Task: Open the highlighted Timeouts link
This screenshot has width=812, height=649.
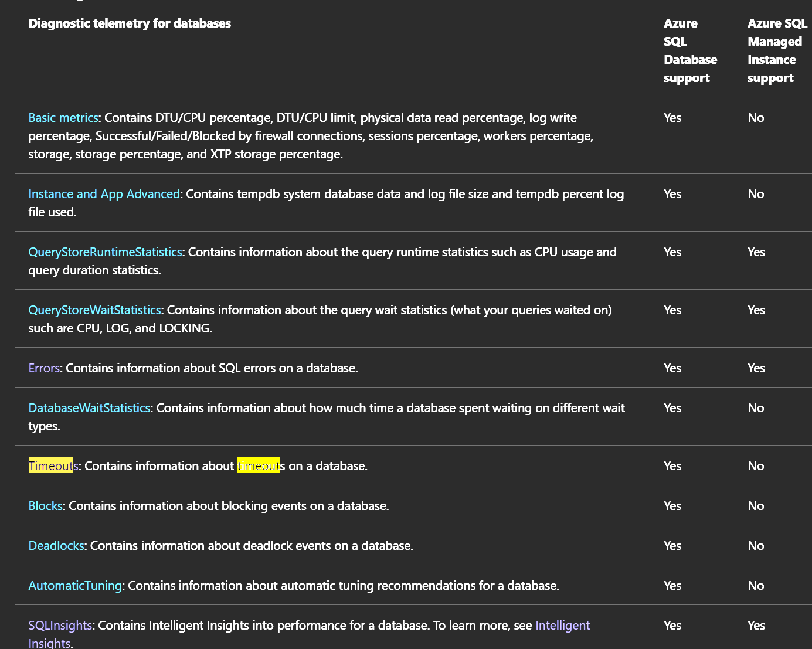Action: pyautogui.click(x=53, y=466)
